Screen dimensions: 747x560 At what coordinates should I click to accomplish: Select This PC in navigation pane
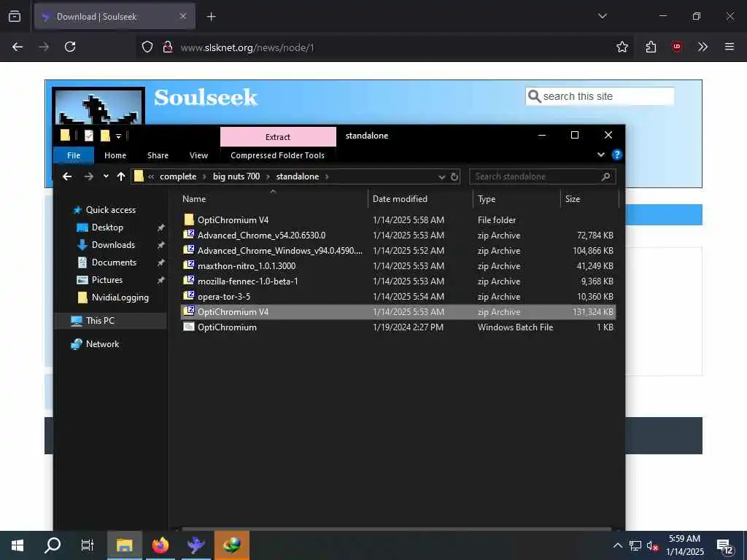pos(100,321)
